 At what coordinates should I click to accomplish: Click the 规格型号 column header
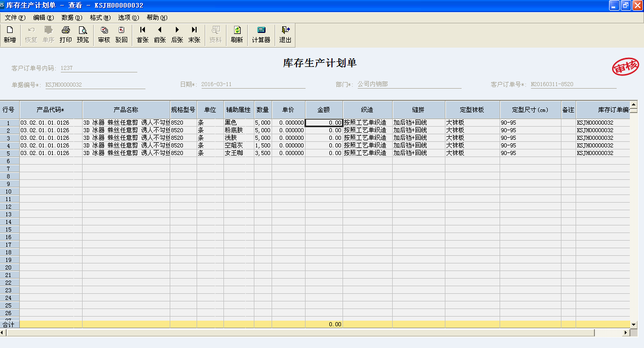pos(183,109)
